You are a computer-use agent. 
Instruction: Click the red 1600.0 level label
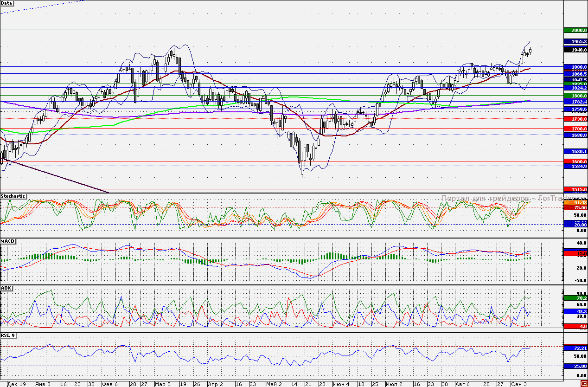coord(575,161)
